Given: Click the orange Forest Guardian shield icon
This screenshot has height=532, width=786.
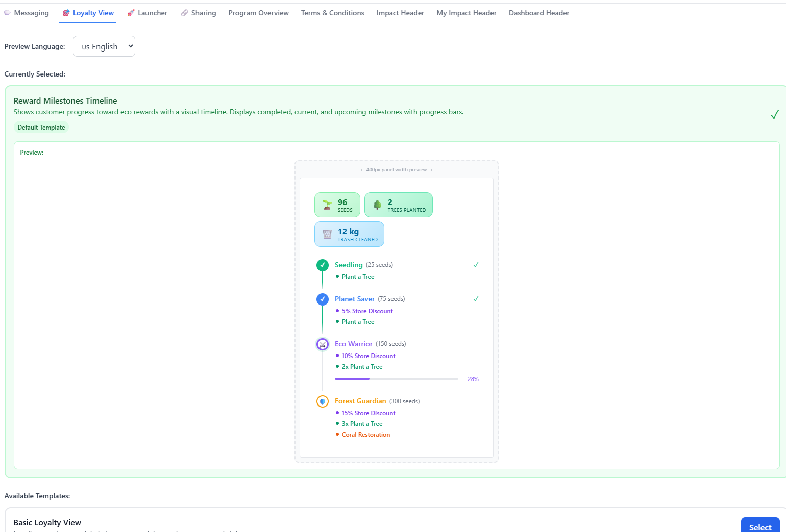Looking at the screenshot, I should pyautogui.click(x=323, y=401).
